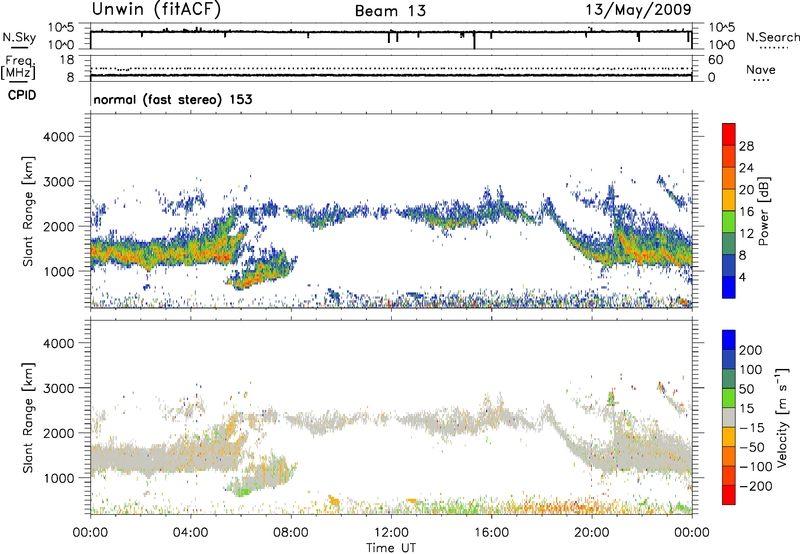Click the '28' tick on Power colorbar
This screenshot has width=800, height=554.
(x=746, y=146)
